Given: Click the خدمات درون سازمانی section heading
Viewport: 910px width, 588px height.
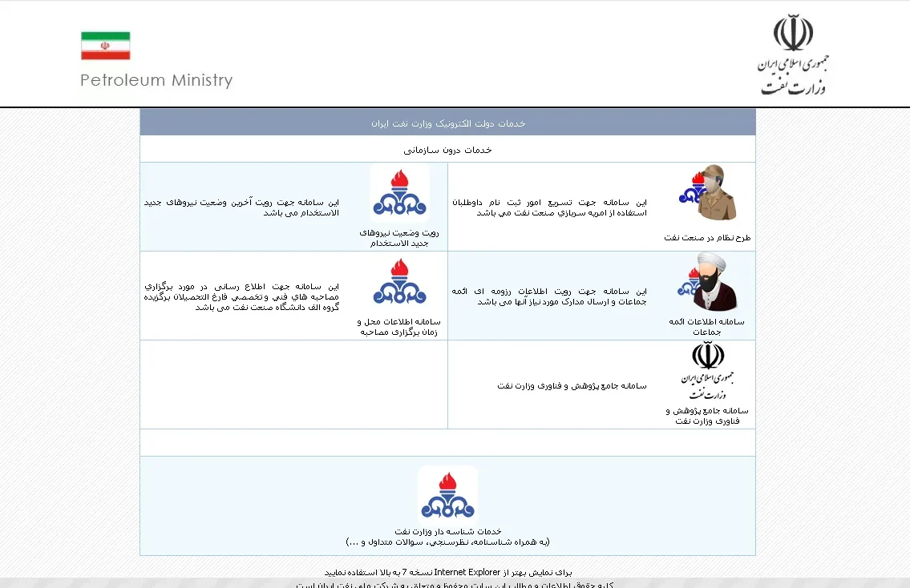Looking at the screenshot, I should 447,150.
